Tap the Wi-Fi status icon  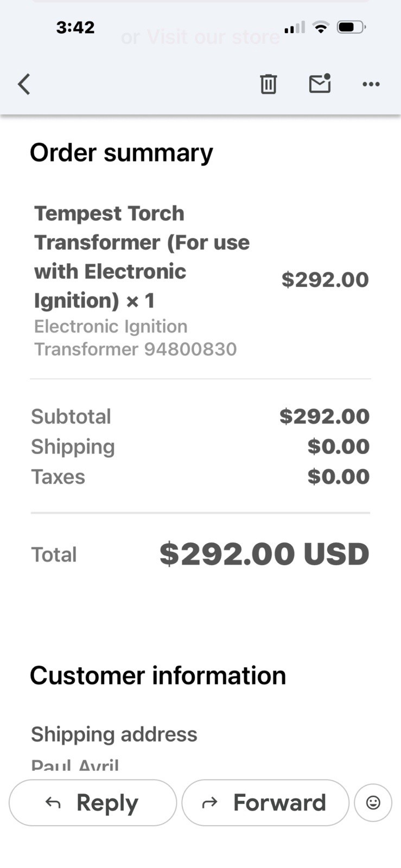tap(321, 27)
